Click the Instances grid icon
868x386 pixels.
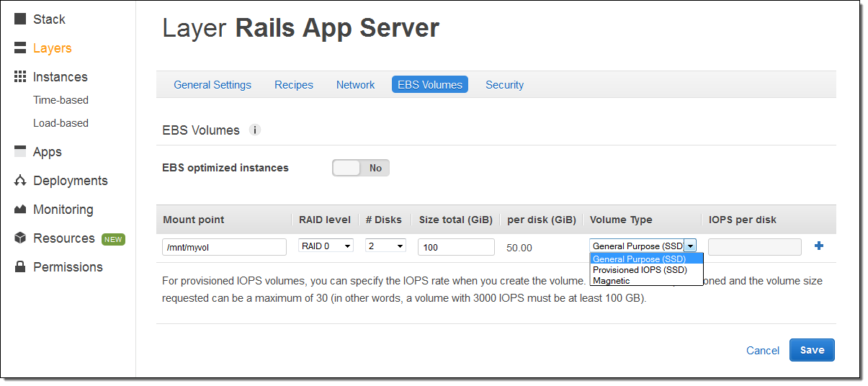pos(20,77)
